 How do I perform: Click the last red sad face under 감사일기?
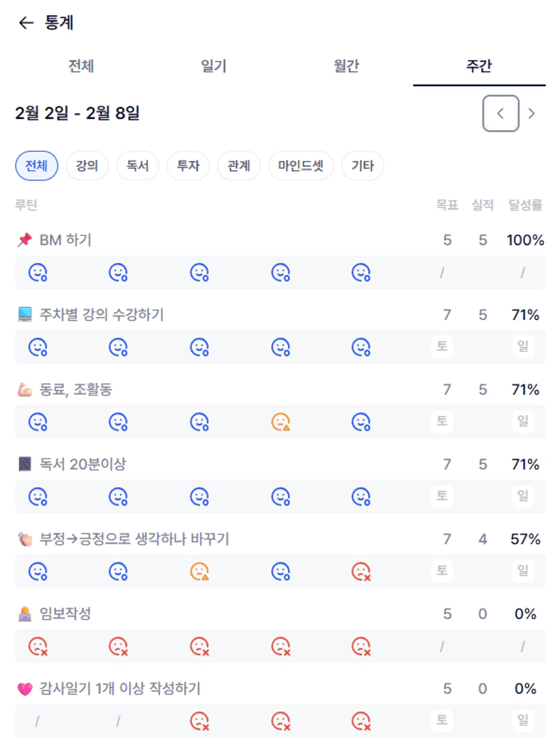click(x=361, y=721)
